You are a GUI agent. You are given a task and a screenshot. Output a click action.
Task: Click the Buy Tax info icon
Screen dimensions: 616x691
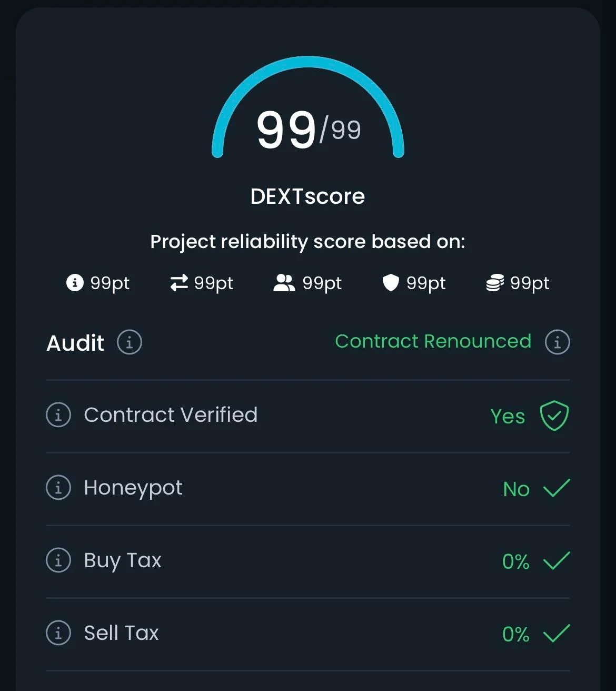pyautogui.click(x=58, y=560)
